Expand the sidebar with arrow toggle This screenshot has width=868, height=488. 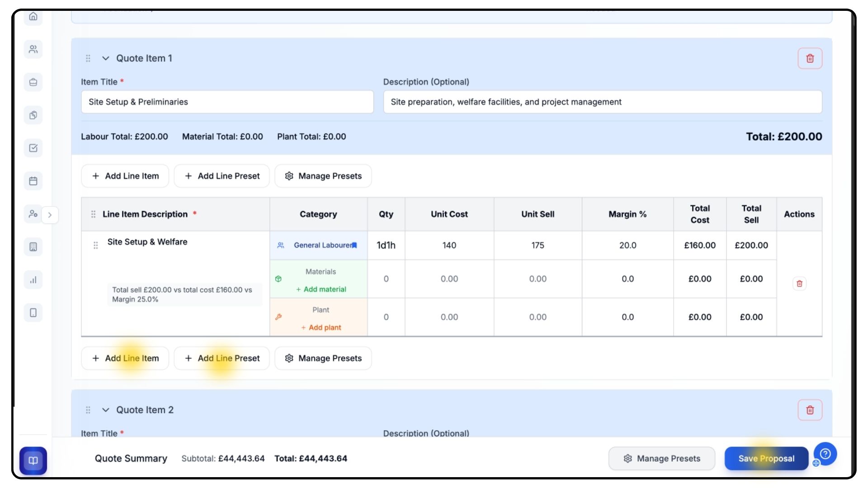(50, 215)
